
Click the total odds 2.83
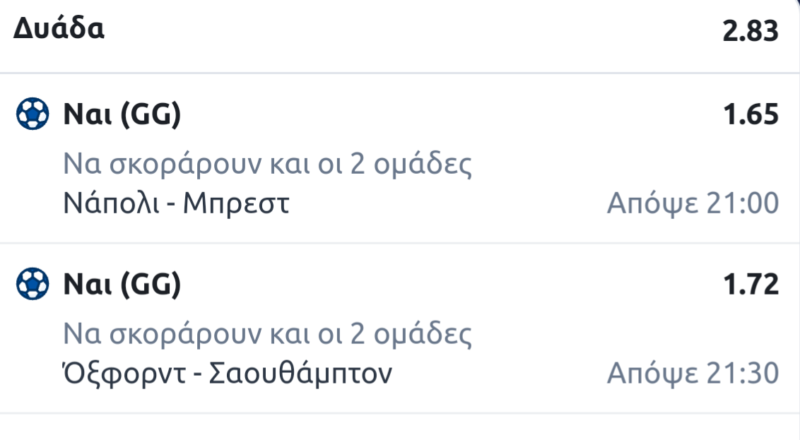tap(750, 31)
